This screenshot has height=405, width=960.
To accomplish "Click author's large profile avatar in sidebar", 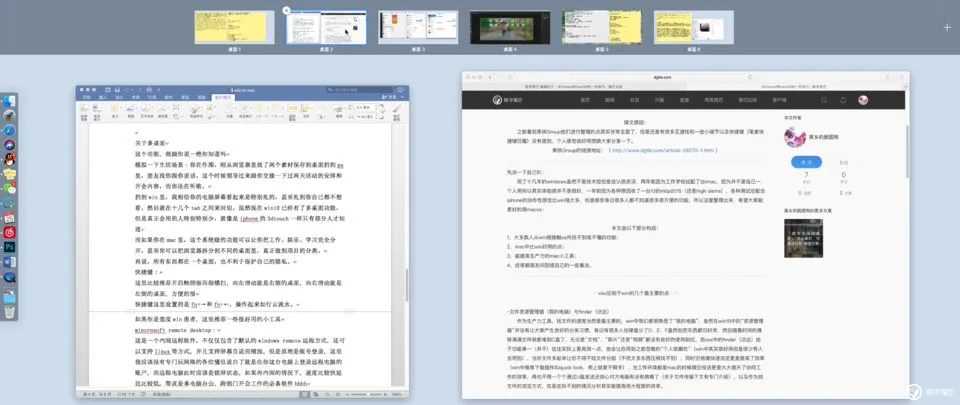I will 795,137.
